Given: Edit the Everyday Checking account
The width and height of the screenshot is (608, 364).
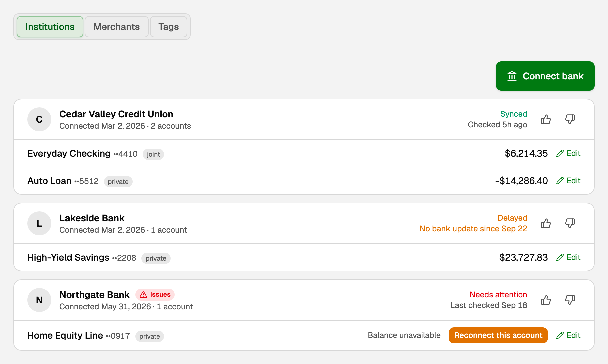Looking at the screenshot, I should pos(568,153).
